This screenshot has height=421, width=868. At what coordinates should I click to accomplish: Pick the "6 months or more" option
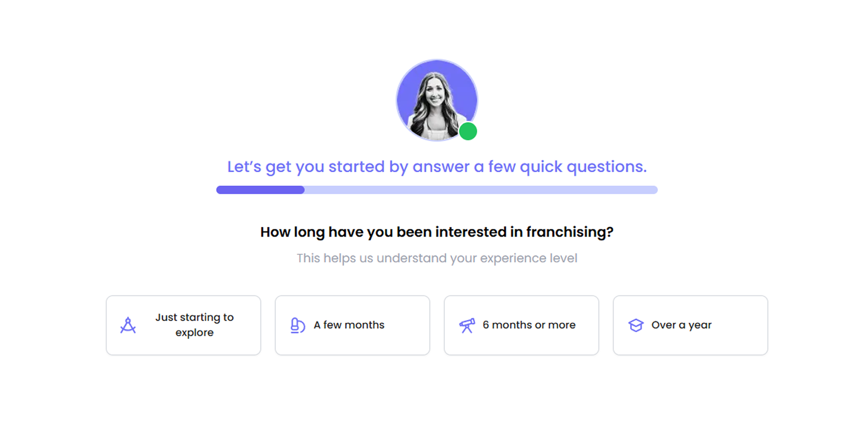pyautogui.click(x=521, y=325)
